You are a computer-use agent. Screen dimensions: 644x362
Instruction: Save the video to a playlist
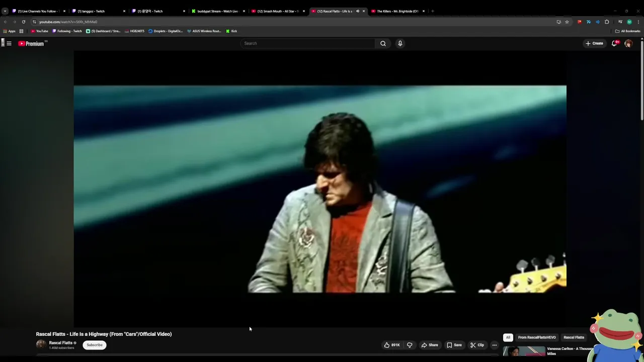tap(454, 345)
